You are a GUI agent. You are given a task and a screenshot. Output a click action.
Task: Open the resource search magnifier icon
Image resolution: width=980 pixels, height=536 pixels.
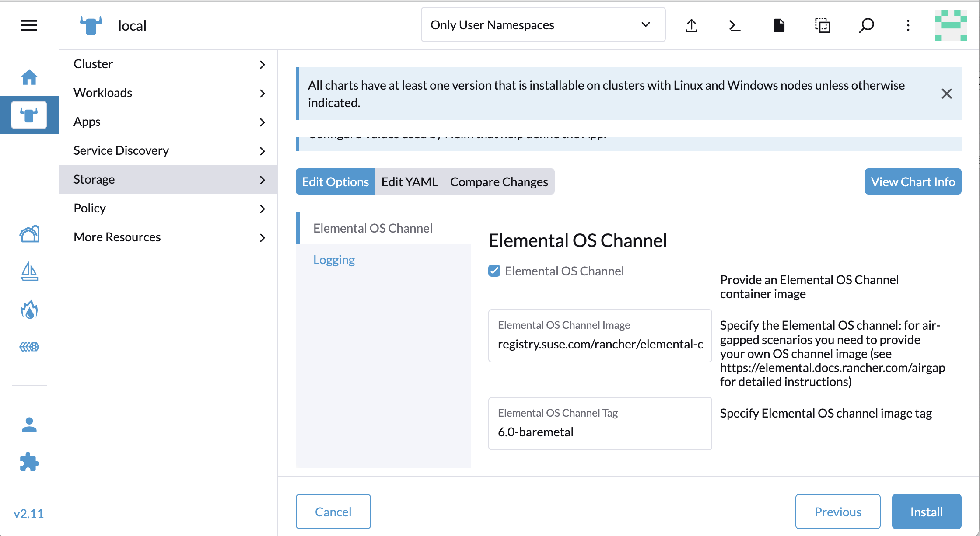point(866,25)
